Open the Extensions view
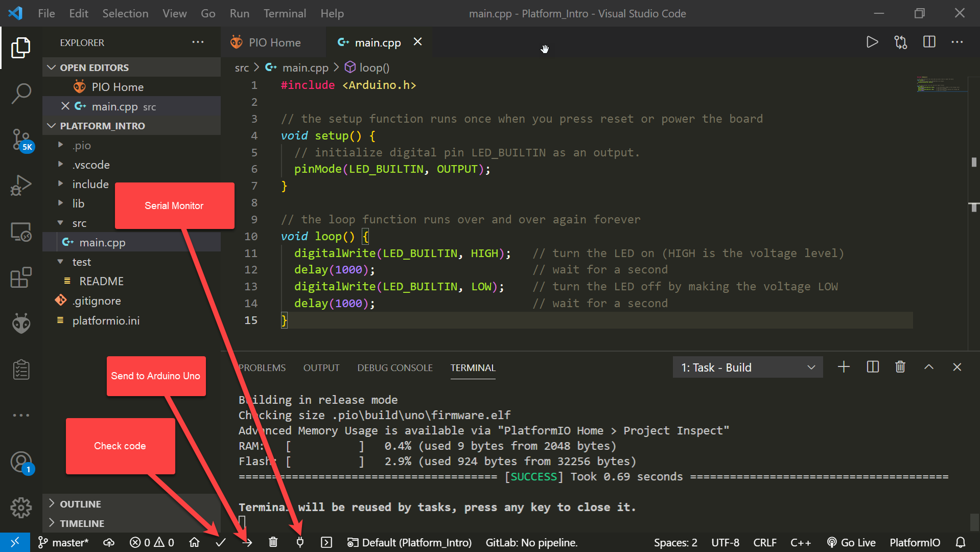The width and height of the screenshot is (980, 552). coord(21,278)
